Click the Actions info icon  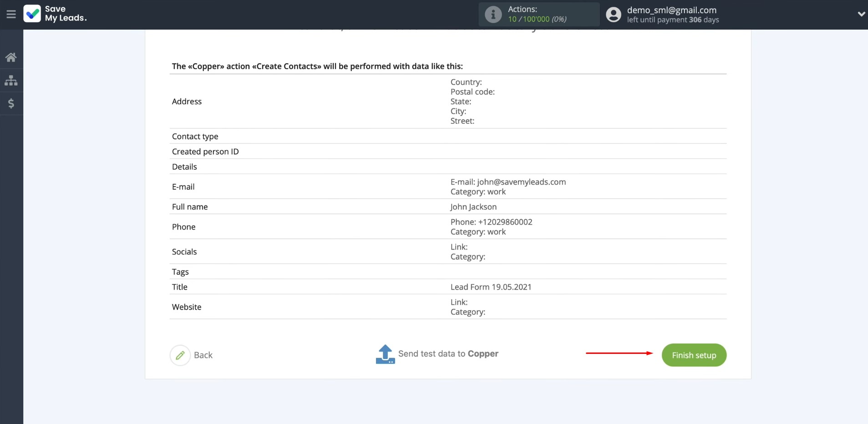click(x=493, y=15)
